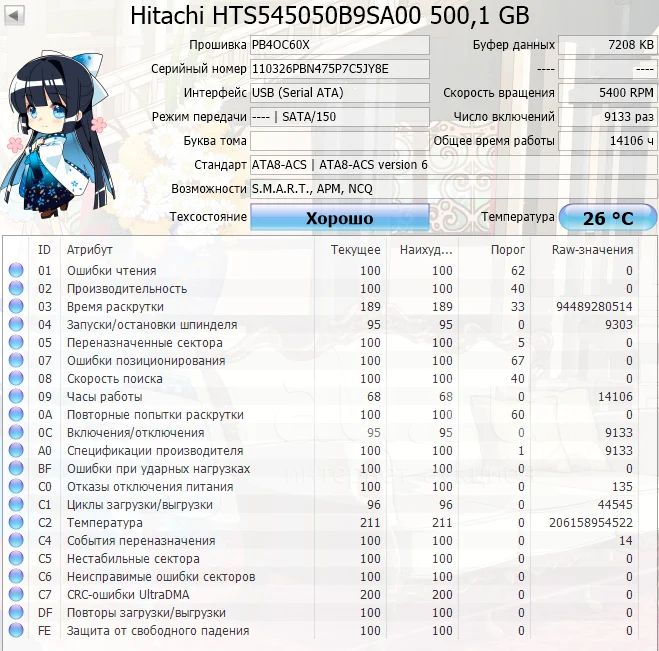Click raw value 14106 in Часы работы row
Viewport: 659px width, 651px height.
615,396
